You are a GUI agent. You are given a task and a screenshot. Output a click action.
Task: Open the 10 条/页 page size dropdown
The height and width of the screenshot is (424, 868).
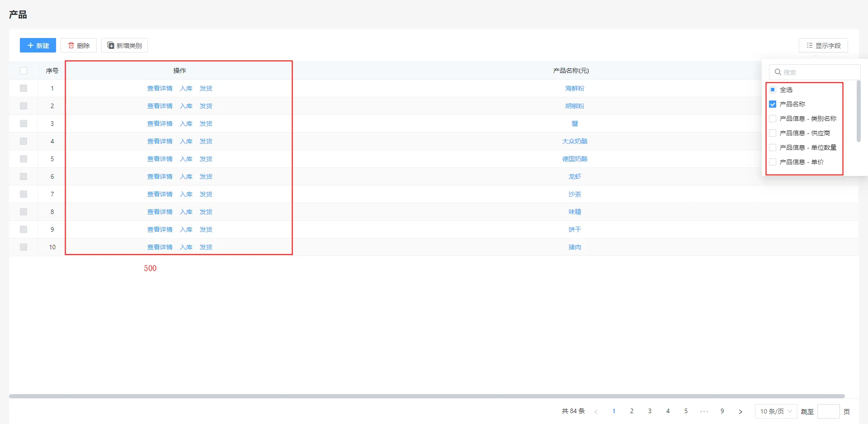(x=776, y=411)
